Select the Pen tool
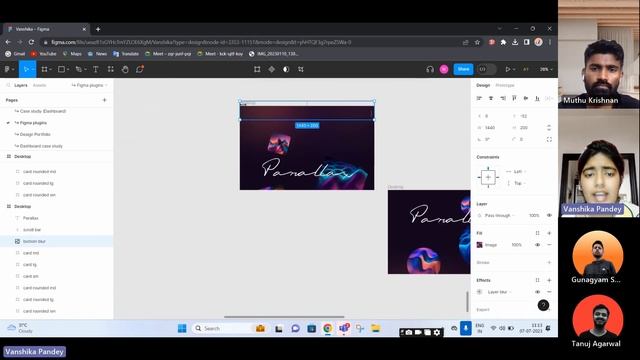640x360 pixels. click(78, 69)
